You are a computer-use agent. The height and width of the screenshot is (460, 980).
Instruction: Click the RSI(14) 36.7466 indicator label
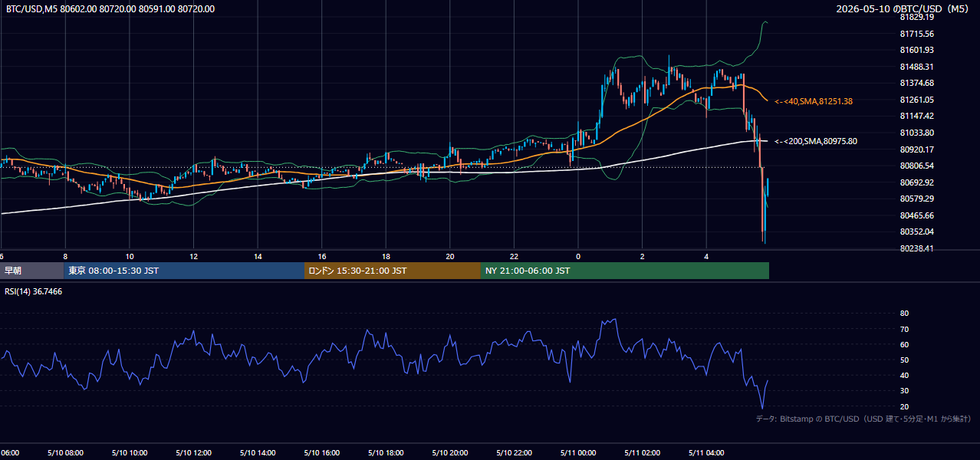34,291
